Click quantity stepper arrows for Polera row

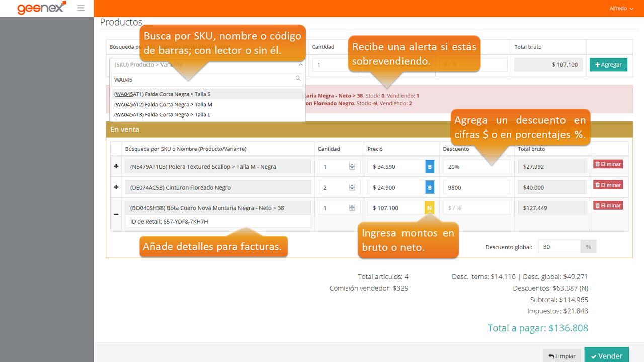point(352,166)
